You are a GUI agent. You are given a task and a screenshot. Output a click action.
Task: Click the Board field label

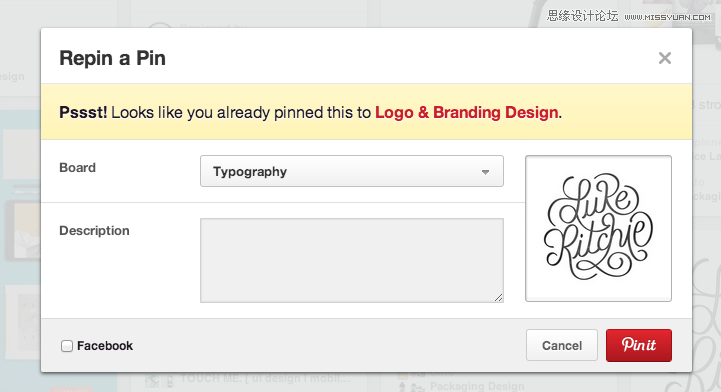click(x=77, y=168)
